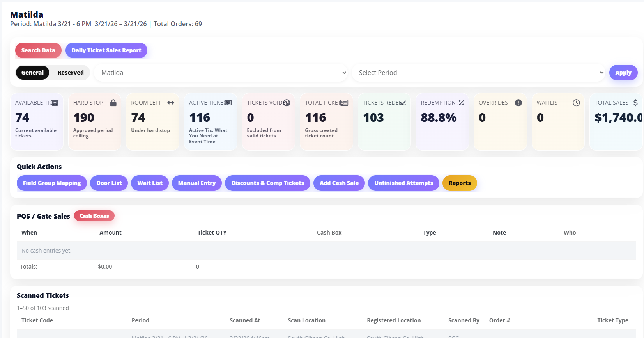Open Field Group Mapping quick action

pyautogui.click(x=52, y=183)
